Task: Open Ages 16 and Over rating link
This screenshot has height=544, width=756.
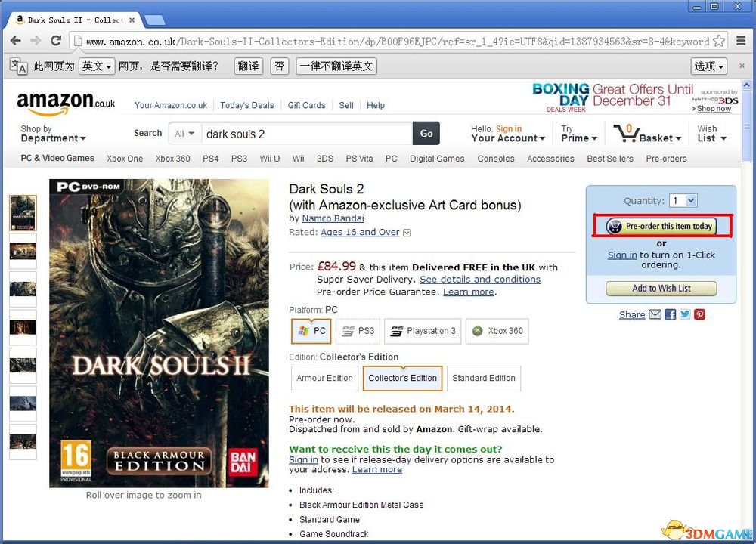Action: [360, 232]
